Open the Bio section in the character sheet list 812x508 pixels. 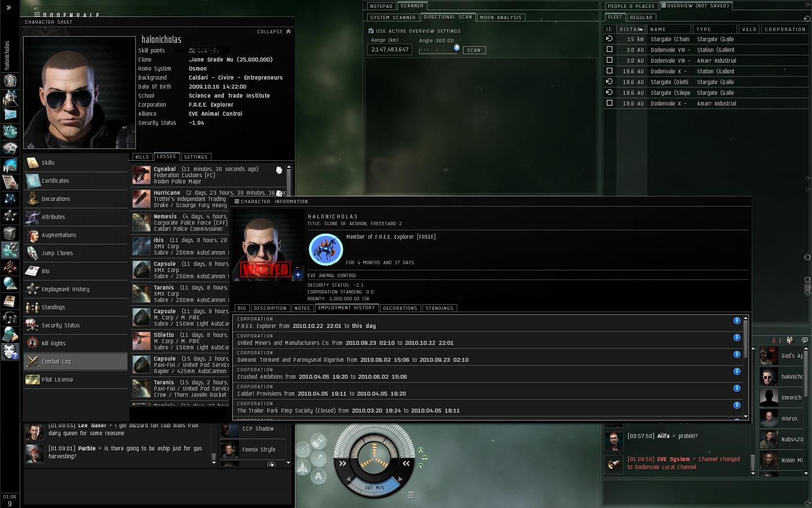76,271
